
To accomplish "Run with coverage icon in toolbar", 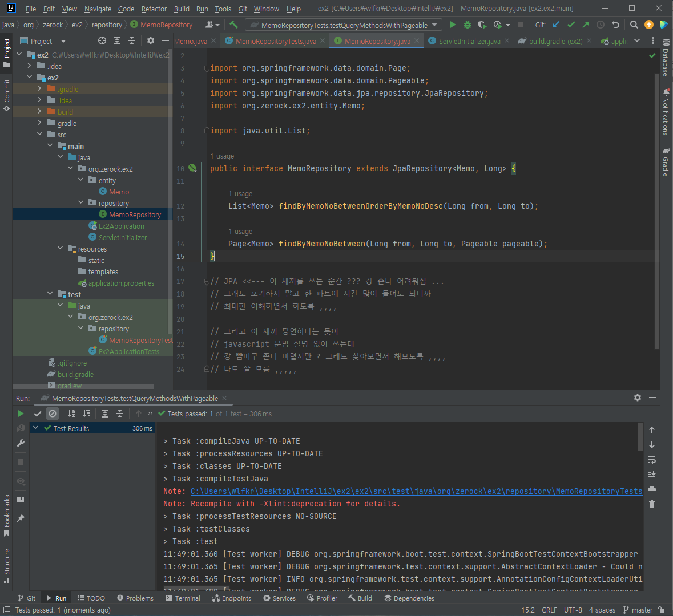I will (x=482, y=25).
